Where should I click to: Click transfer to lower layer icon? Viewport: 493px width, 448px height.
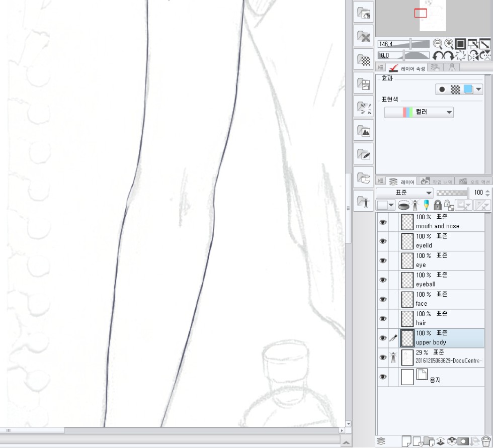tap(440, 441)
